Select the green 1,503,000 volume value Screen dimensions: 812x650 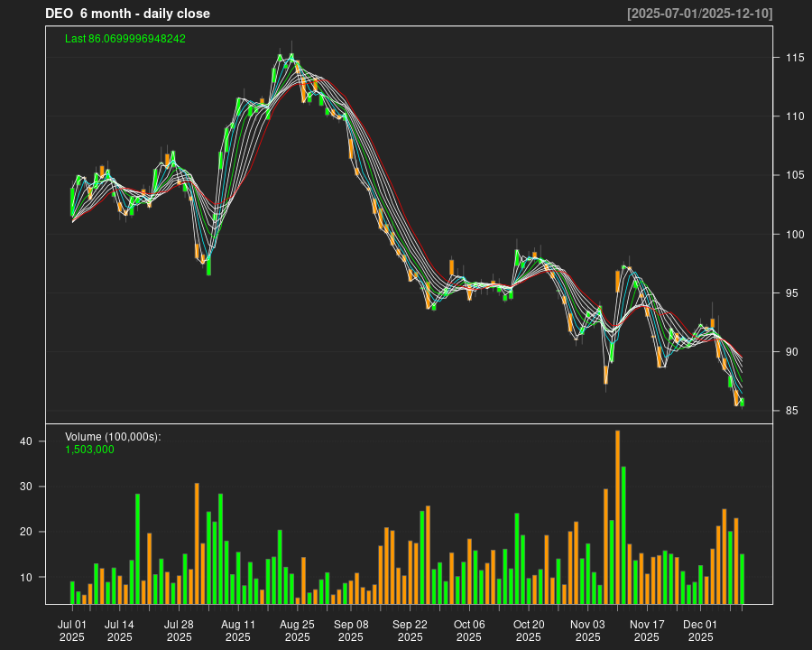pos(89,449)
